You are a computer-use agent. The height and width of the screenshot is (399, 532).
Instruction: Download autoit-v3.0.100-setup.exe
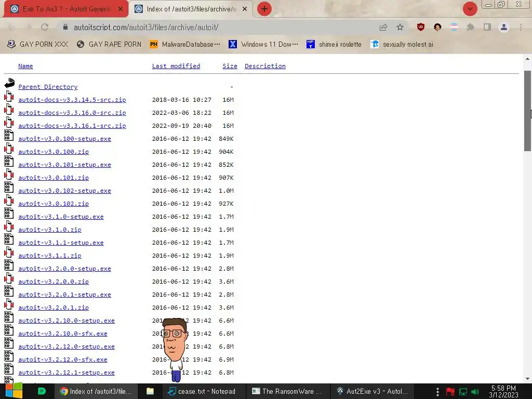click(x=64, y=139)
